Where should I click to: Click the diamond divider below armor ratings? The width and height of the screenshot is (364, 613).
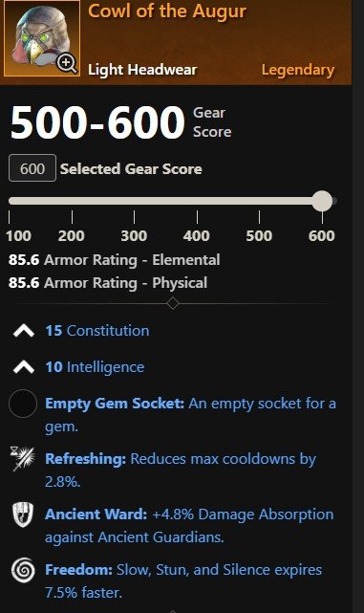point(173,303)
